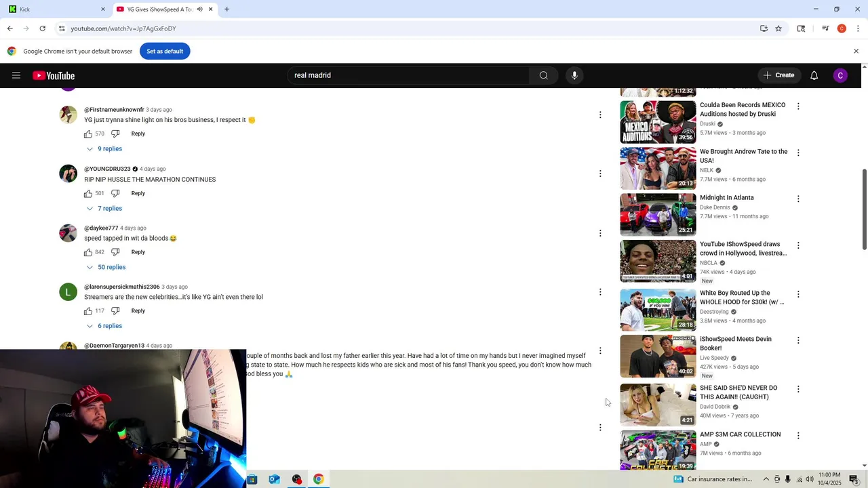Close the Kick tab
The image size is (868, 488).
pyautogui.click(x=103, y=9)
